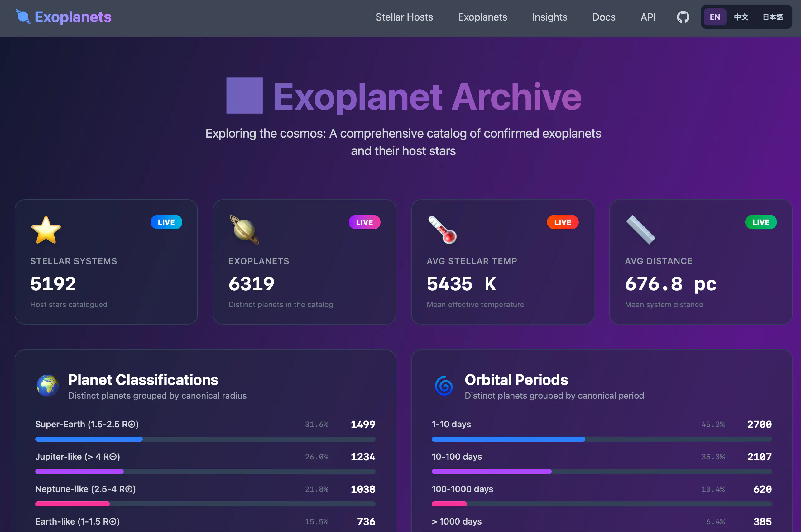
Task: Click the blue LIVE badge on Stellar Systems
Action: click(166, 222)
